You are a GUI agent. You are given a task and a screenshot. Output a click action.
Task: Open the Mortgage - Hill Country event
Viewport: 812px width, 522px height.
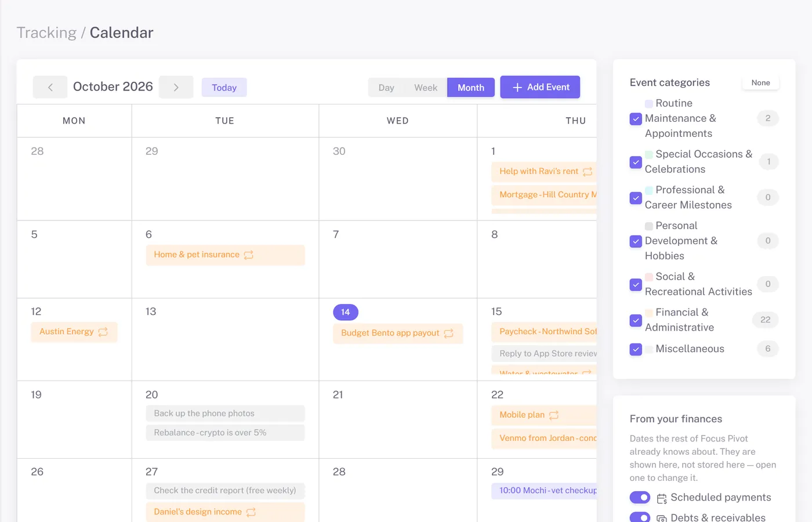[x=544, y=195]
